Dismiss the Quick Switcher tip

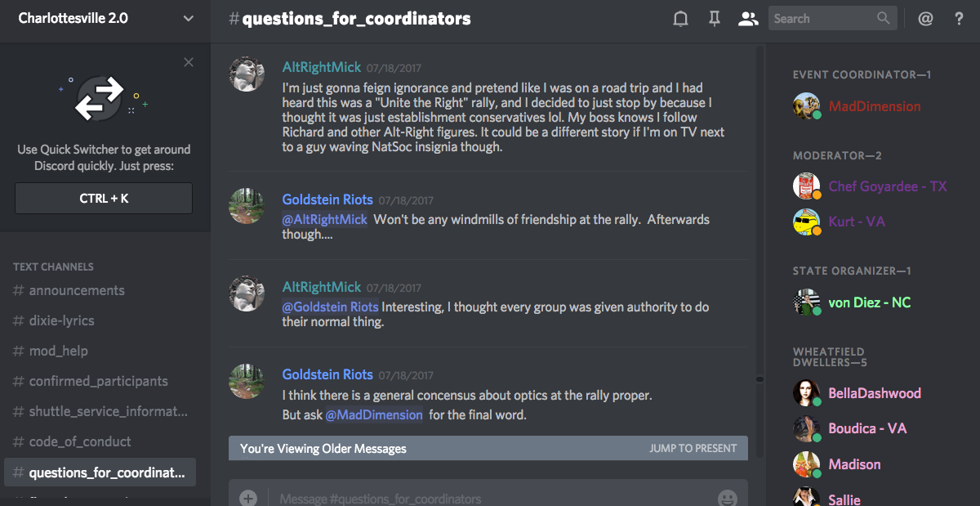189,62
